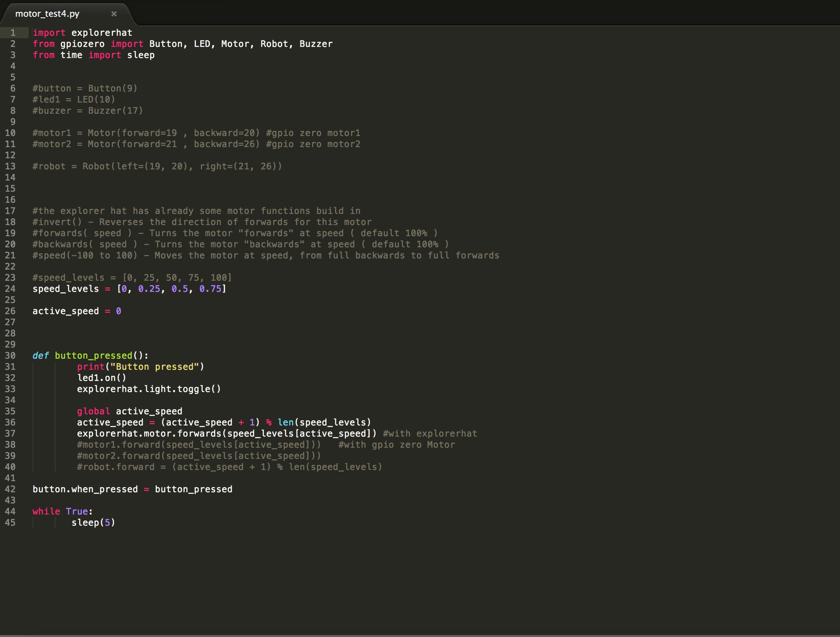The image size is (840, 637).
Task: Click explorerhat.light.toggle() statement
Action: (x=149, y=389)
